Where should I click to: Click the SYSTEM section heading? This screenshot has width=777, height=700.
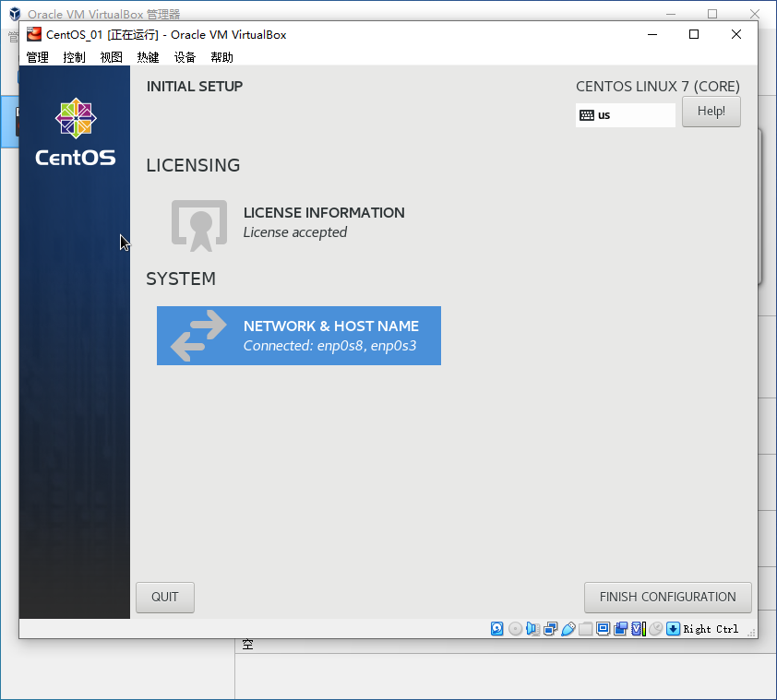pos(180,279)
